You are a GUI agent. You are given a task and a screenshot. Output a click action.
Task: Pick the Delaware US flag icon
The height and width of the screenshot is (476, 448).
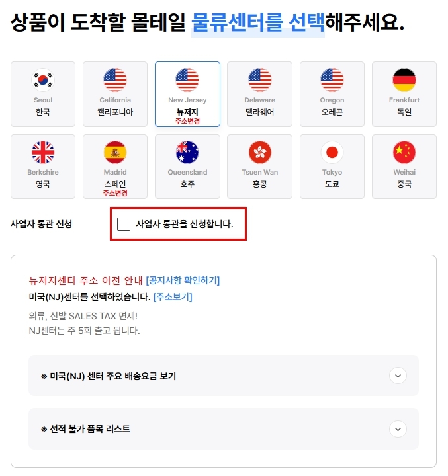259,80
